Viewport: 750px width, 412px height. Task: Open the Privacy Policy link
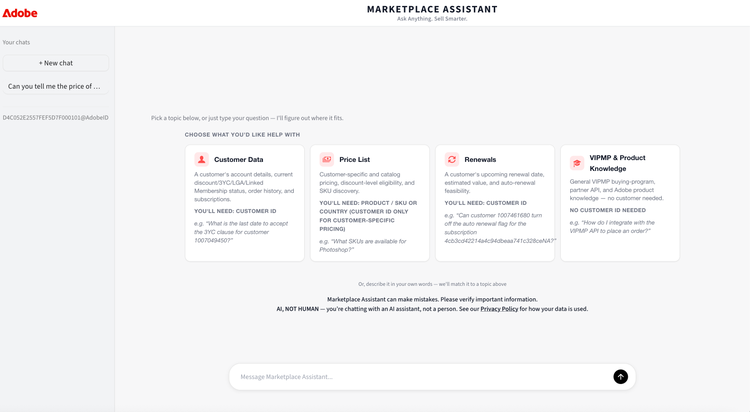click(499, 309)
